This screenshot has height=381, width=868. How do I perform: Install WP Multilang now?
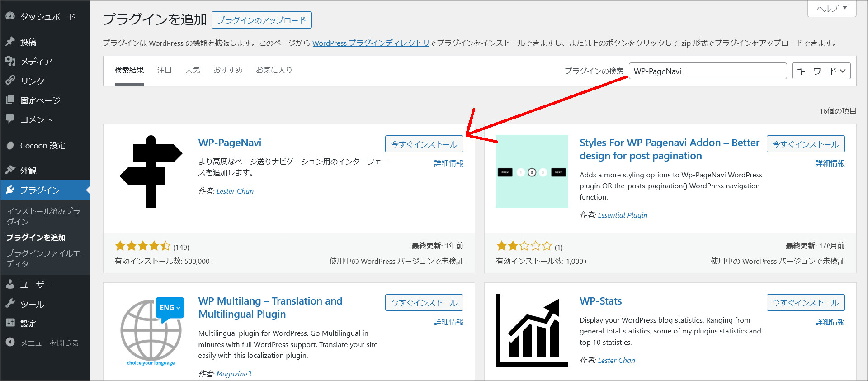pos(424,302)
